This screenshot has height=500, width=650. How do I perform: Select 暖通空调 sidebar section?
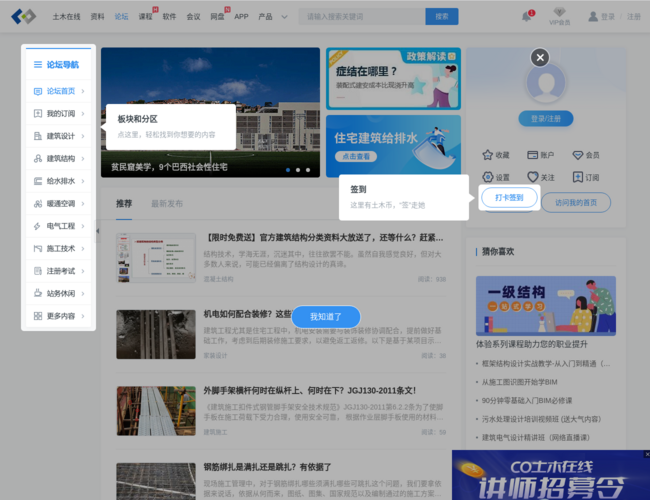click(x=58, y=204)
